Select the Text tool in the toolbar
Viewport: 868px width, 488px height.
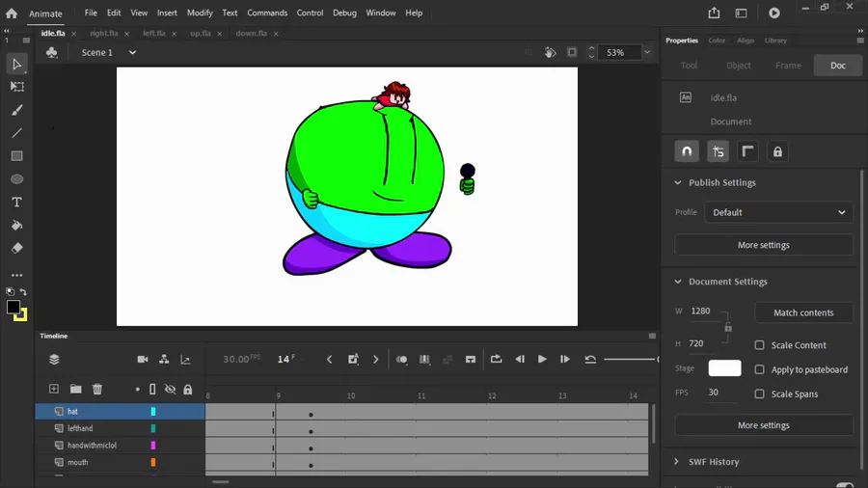(x=16, y=202)
